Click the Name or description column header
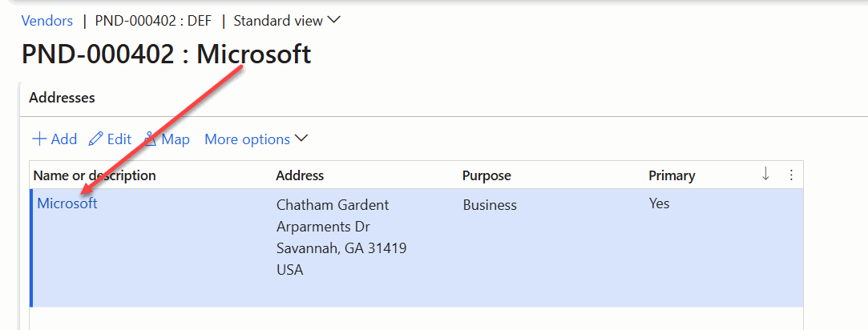The height and width of the screenshot is (330, 868). (x=95, y=175)
